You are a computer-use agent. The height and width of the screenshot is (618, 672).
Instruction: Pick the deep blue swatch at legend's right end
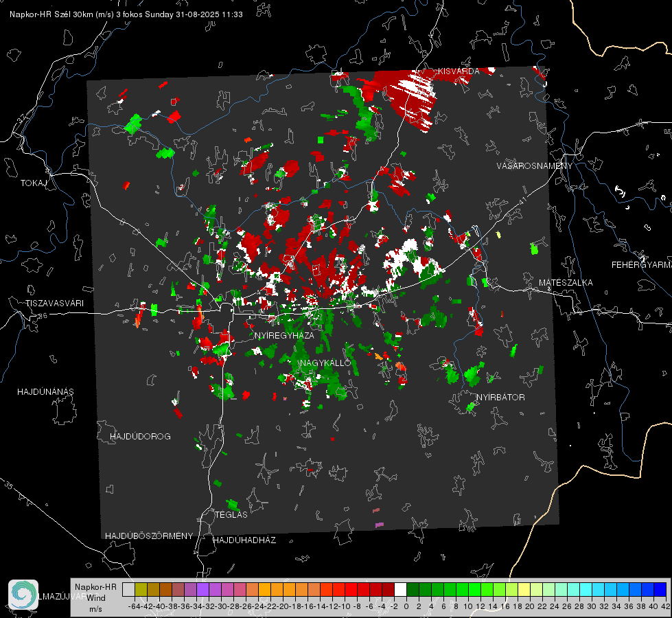pyautogui.click(x=660, y=589)
